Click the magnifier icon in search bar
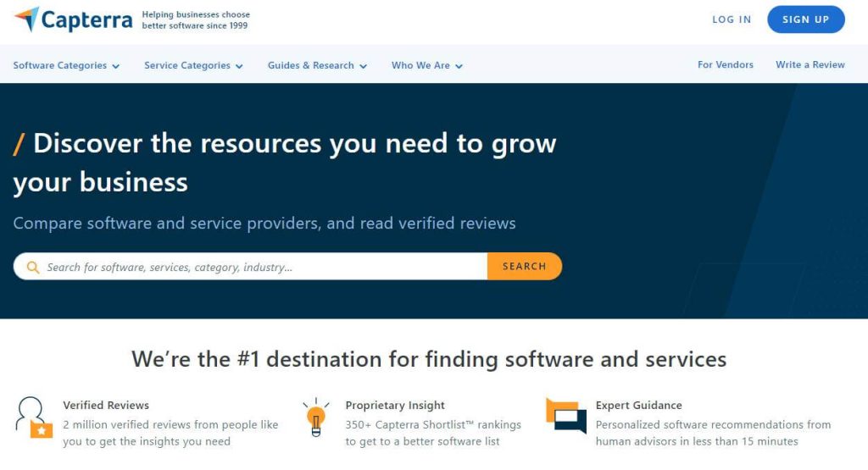 (x=33, y=267)
